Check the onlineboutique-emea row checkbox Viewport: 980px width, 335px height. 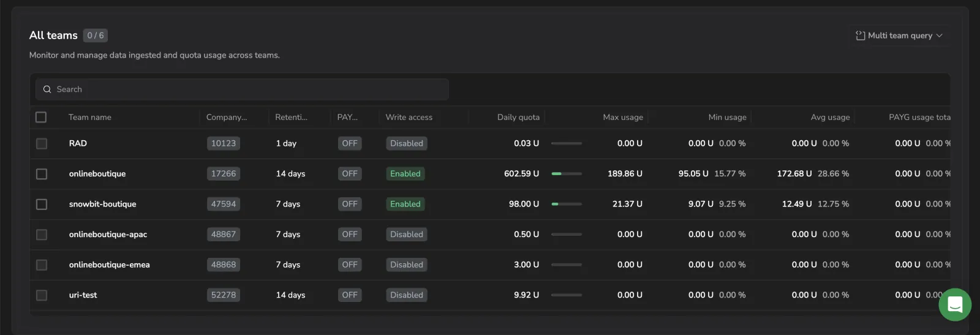tap(42, 265)
